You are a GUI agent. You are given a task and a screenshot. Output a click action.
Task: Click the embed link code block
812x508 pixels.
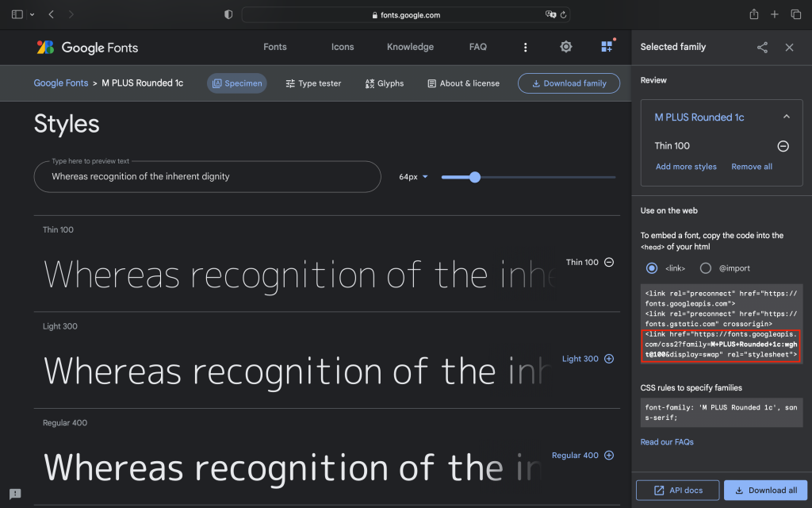click(x=722, y=324)
